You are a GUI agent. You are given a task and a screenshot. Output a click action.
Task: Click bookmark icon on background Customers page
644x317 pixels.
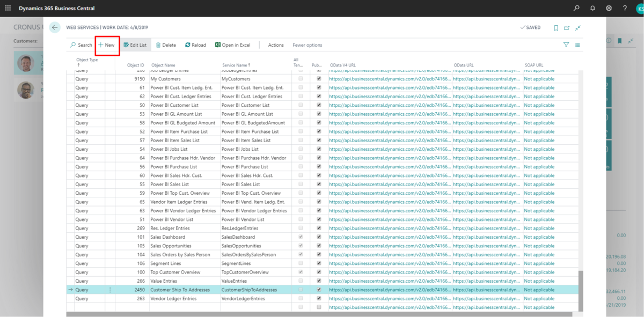tap(619, 41)
